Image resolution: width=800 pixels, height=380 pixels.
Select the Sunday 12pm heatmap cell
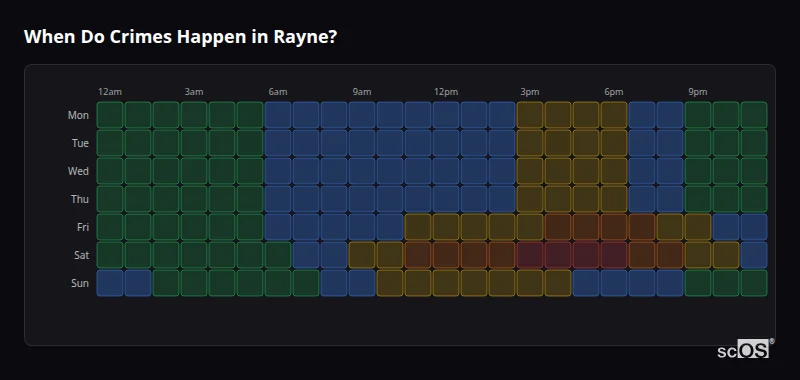pos(446,283)
